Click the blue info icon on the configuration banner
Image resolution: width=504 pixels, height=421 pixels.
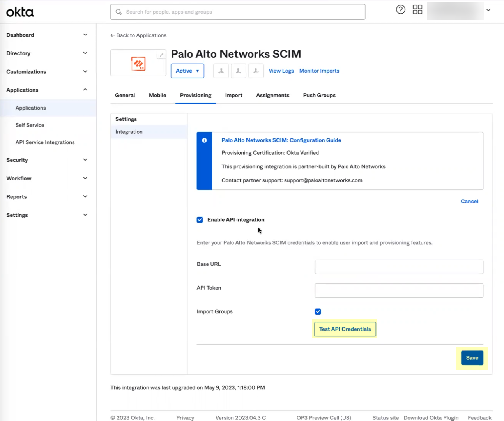click(205, 140)
